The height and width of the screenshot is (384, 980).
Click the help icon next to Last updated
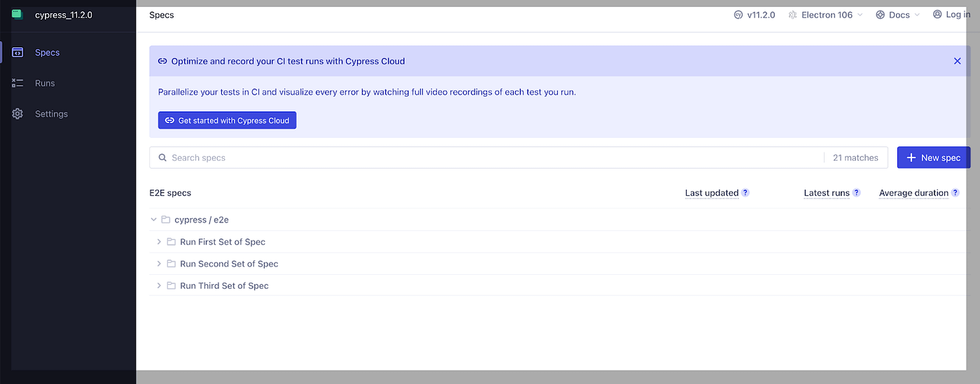pyautogui.click(x=745, y=193)
